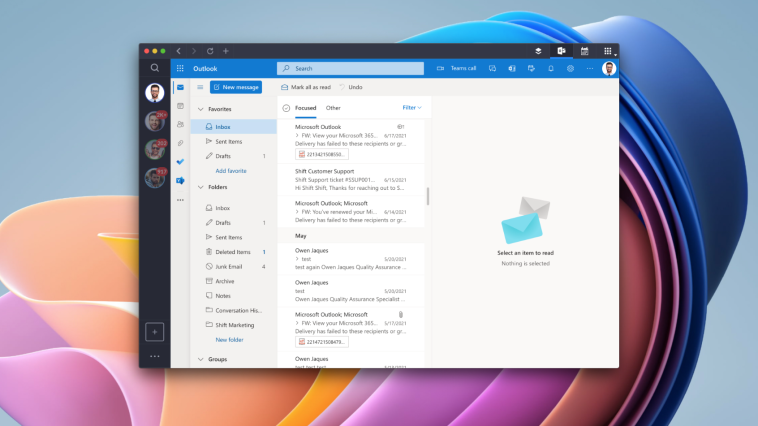Open the Shift sidebar search icon
The image size is (758, 426).
pos(155,68)
